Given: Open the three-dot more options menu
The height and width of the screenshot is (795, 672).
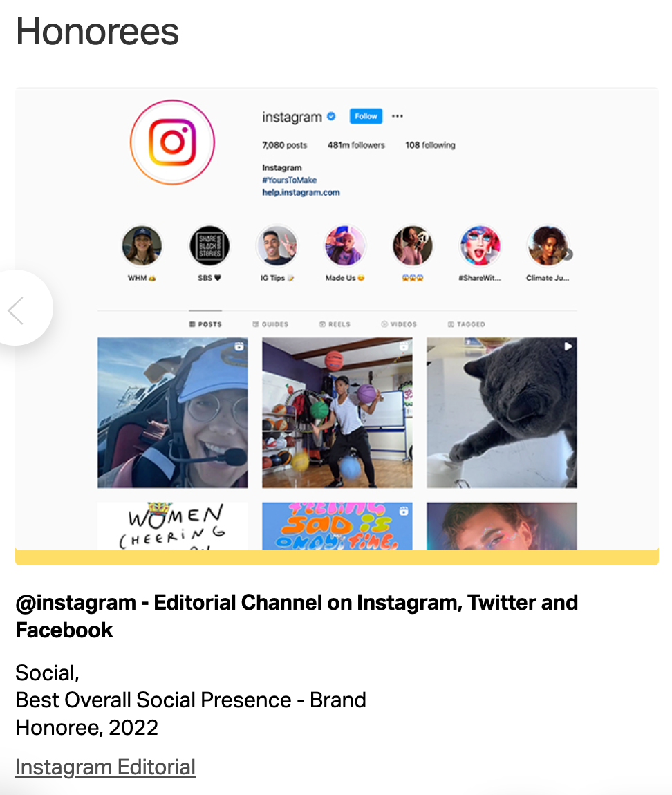Looking at the screenshot, I should [x=397, y=116].
